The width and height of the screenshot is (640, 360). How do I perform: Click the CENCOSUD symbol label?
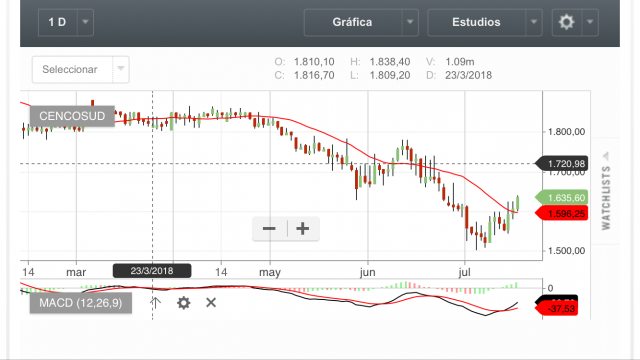pos(72,116)
